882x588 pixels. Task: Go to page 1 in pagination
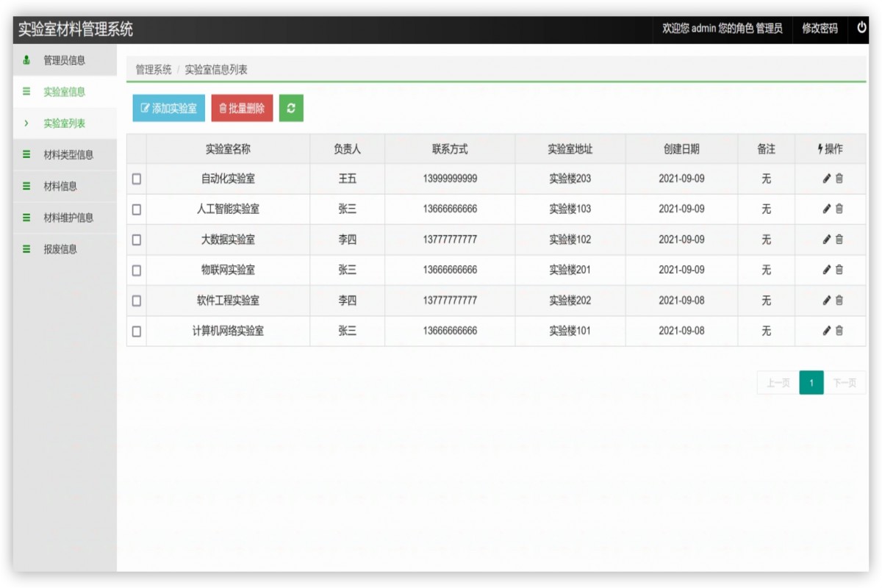click(x=811, y=383)
